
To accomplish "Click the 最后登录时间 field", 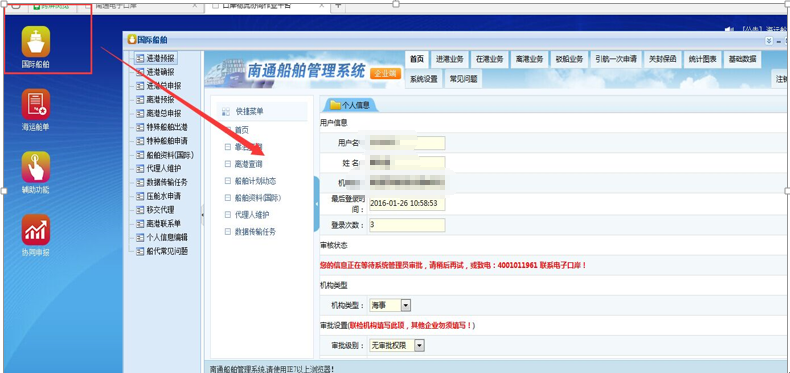I will [407, 203].
